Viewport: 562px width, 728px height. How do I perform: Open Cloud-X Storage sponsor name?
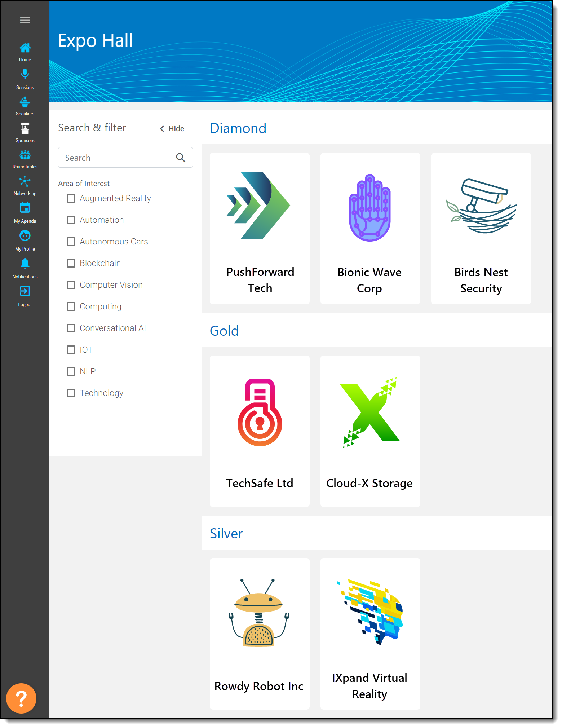369,483
